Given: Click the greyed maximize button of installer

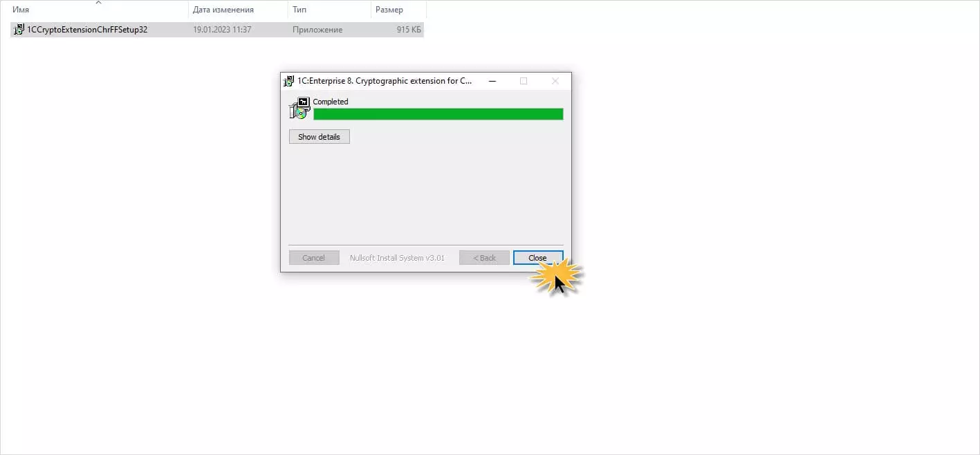Looking at the screenshot, I should pyautogui.click(x=524, y=81).
